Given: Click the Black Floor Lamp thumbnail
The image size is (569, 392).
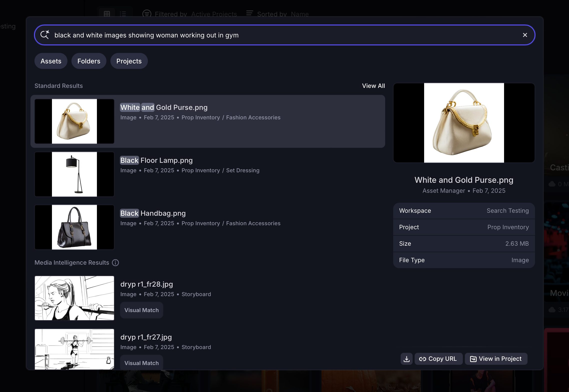Looking at the screenshot, I should click(x=74, y=174).
